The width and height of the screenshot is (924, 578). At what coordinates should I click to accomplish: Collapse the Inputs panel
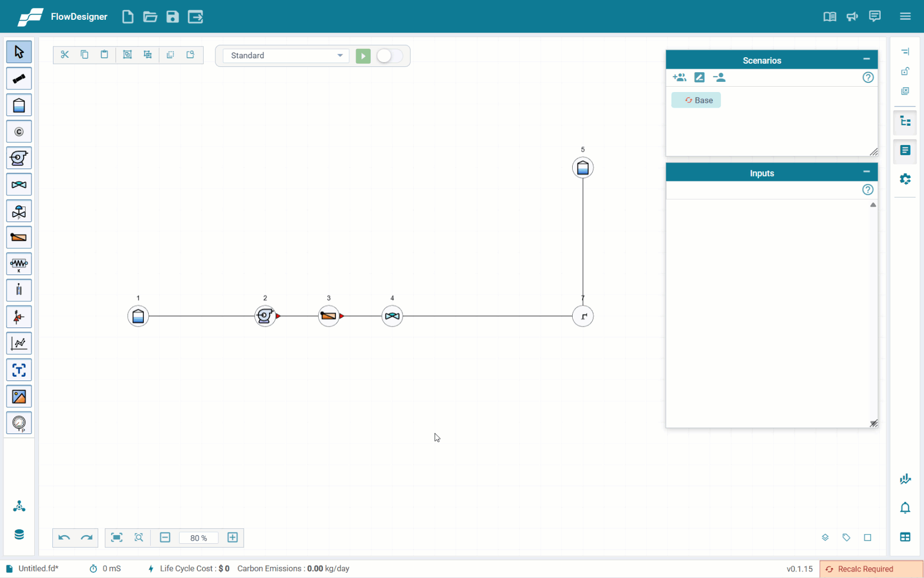click(x=866, y=172)
